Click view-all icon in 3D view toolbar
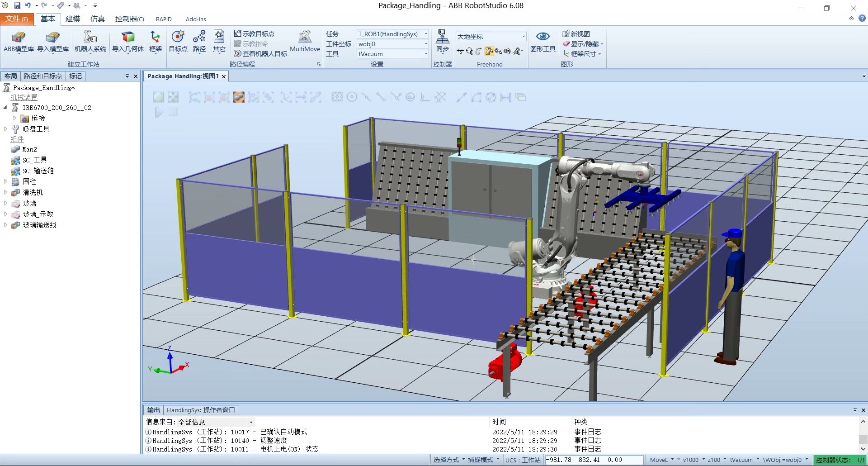The height and width of the screenshot is (466, 868). (158, 97)
